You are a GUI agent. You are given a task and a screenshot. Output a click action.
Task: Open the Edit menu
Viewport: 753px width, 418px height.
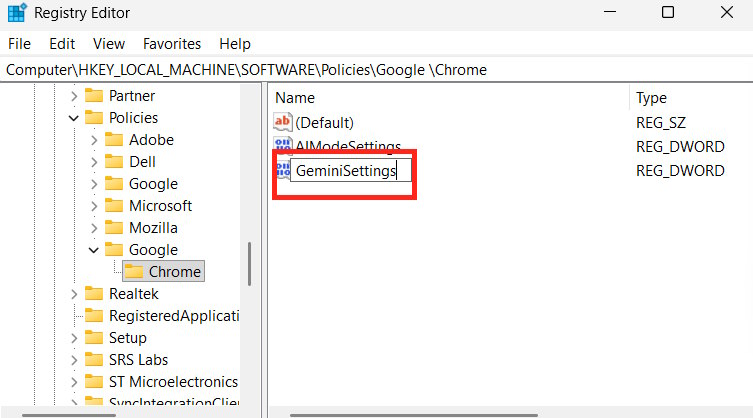(62, 44)
